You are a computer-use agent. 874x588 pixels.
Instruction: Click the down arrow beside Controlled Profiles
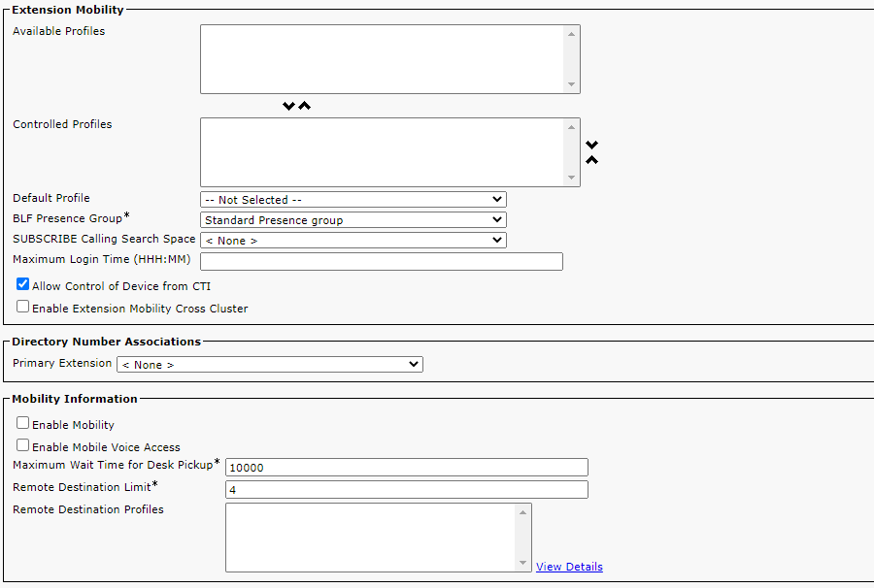point(591,145)
